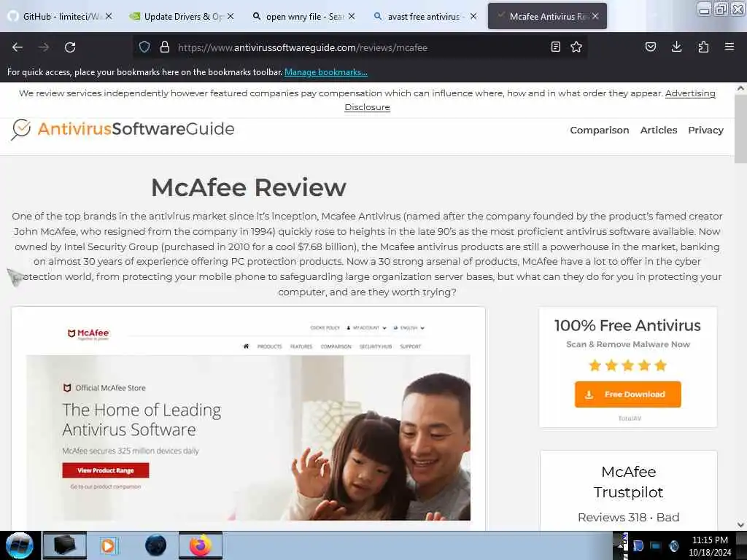Click the Scan & Remove Malware Now text
This screenshot has height=560, width=747.
628,344
